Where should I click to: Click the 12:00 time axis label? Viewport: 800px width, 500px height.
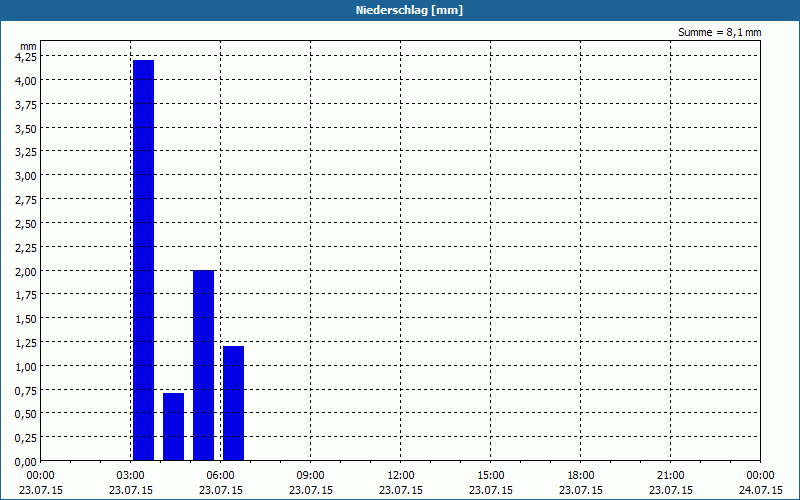(401, 476)
